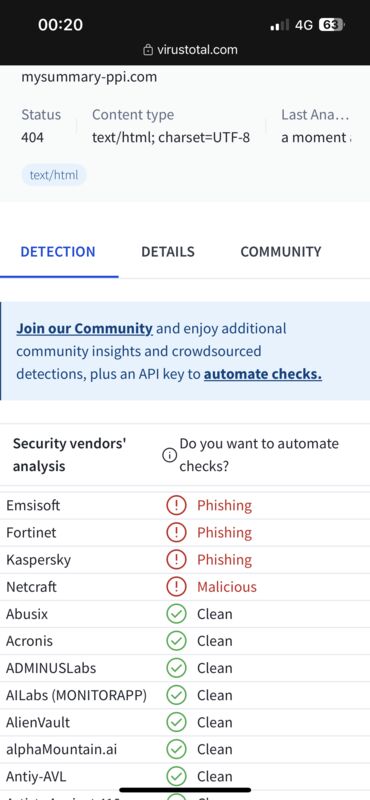
Task: Tap the ADMINUSLabs clean checkmark icon
Action: point(176,668)
